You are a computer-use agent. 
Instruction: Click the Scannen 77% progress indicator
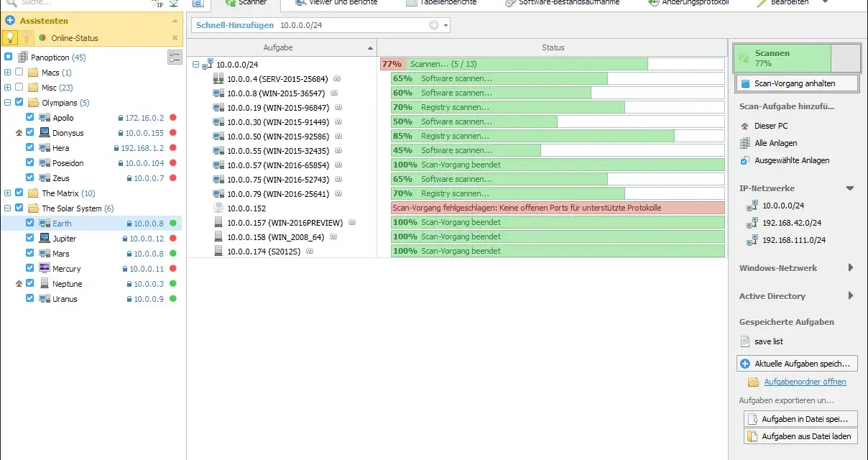click(796, 58)
